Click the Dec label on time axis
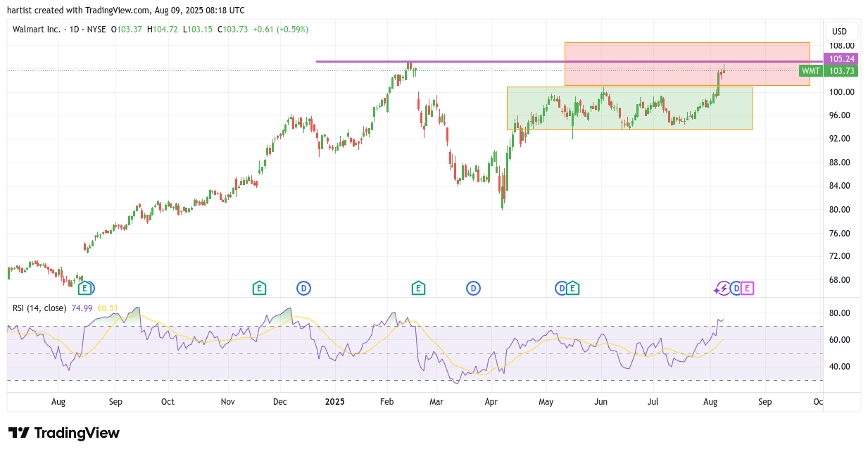The height and width of the screenshot is (454, 868). [x=279, y=402]
